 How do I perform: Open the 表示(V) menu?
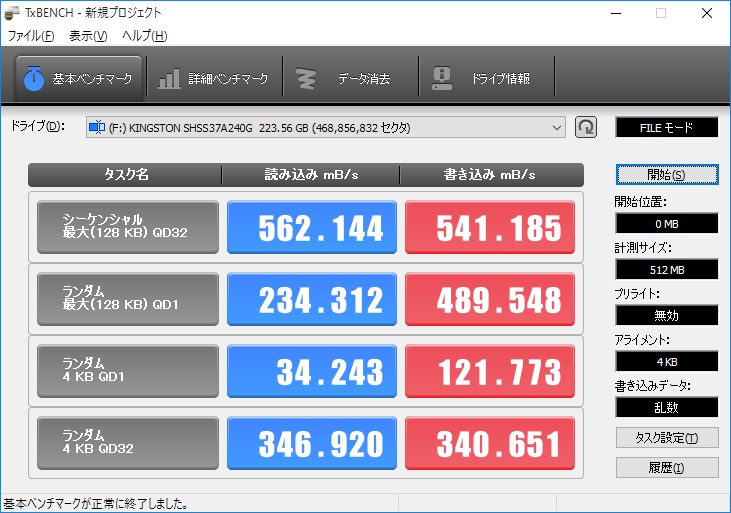[x=88, y=36]
